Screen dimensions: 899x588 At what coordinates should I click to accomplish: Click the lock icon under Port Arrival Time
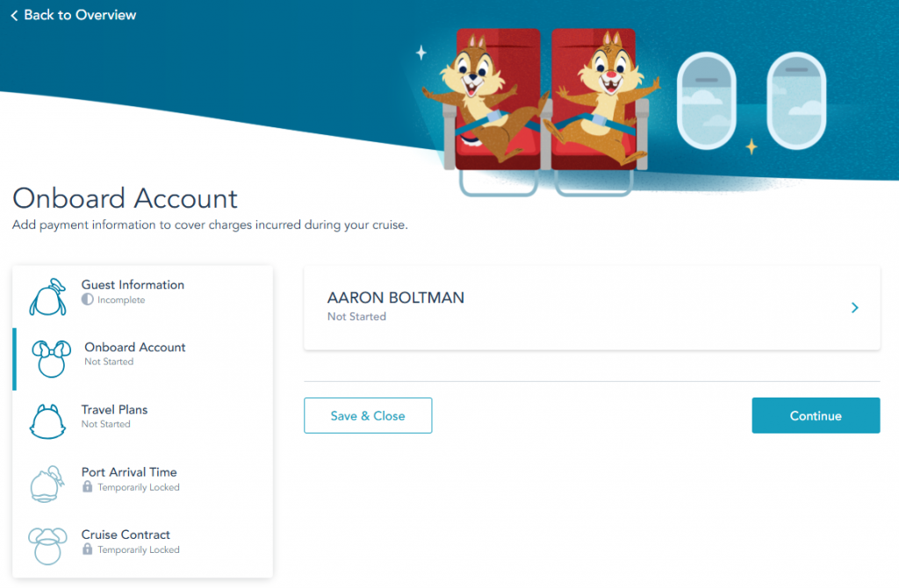(x=87, y=487)
